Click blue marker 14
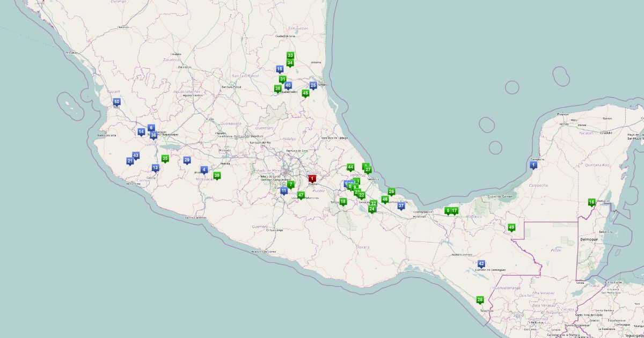This screenshot has width=644, height=338. click(x=141, y=132)
